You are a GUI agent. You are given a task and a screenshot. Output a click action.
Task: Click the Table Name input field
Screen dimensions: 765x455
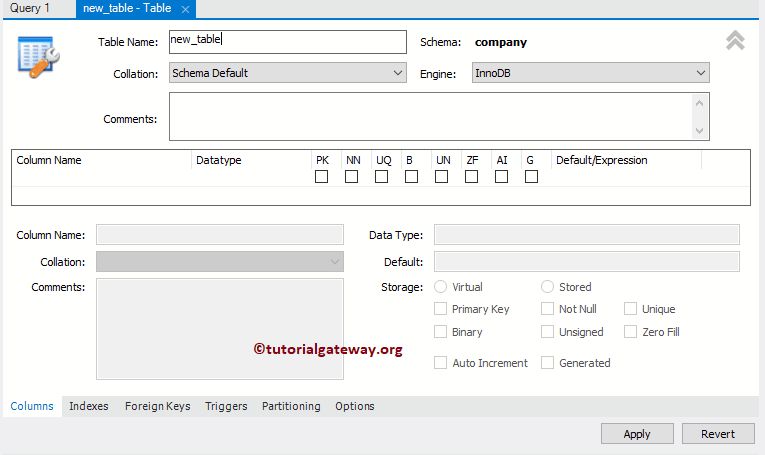click(288, 42)
